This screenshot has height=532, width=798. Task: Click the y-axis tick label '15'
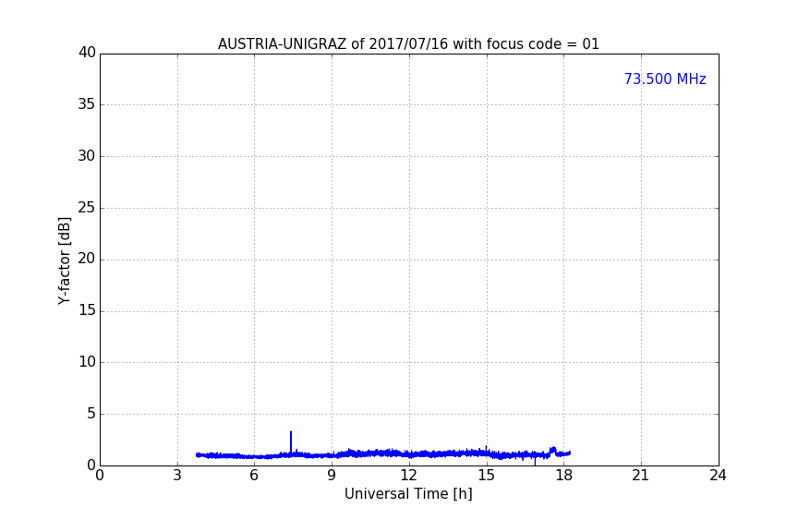click(x=87, y=310)
